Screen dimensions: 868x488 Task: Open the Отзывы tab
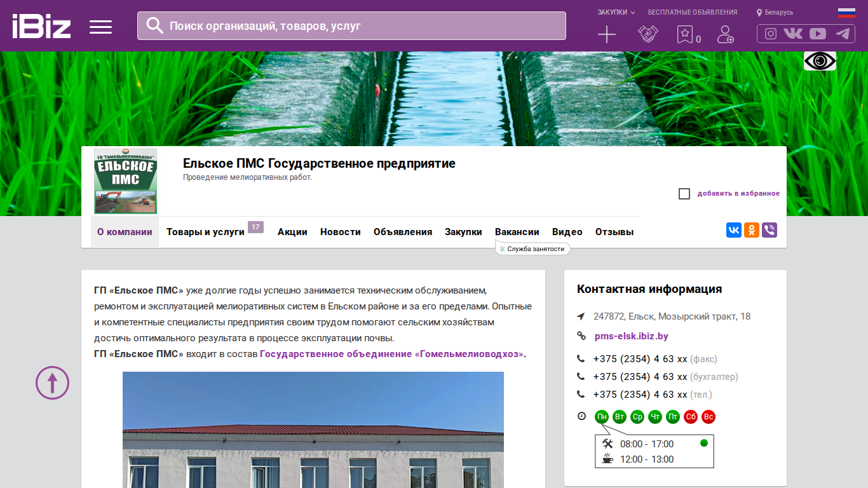tap(614, 232)
